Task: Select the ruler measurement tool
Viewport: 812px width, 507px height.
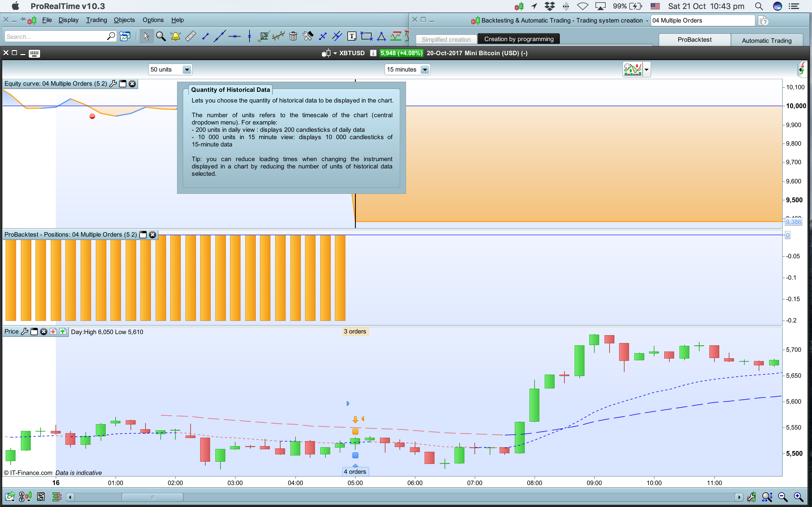Action: (190, 36)
